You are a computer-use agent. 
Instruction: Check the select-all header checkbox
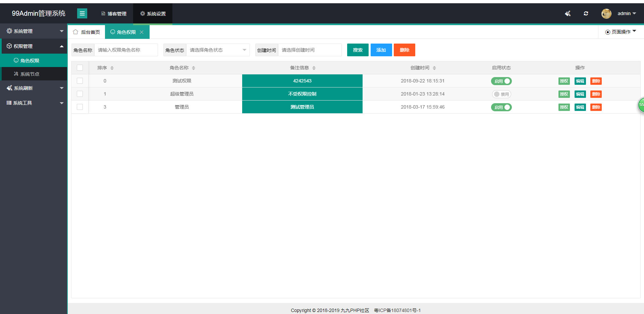click(x=80, y=68)
